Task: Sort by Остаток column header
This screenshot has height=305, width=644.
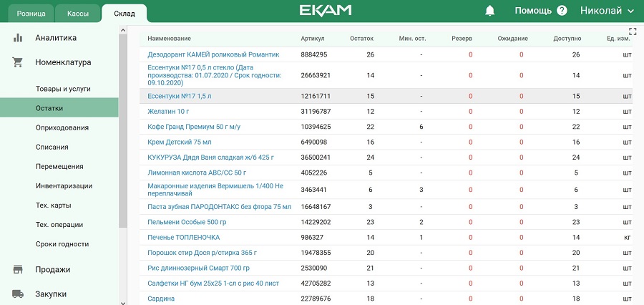Action: (362, 39)
